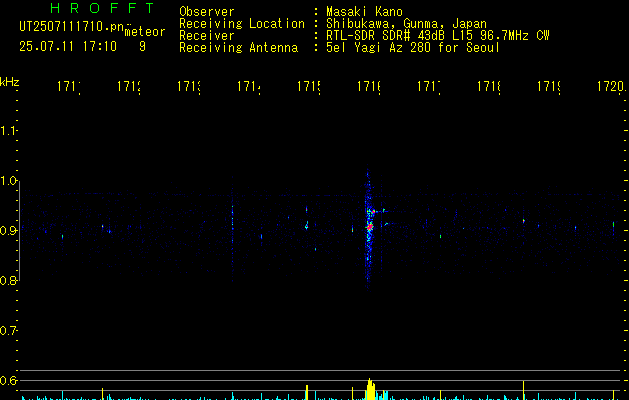Click the 0.8 kHz frequency tick label
This screenshot has height=400, width=629.
click(8, 280)
